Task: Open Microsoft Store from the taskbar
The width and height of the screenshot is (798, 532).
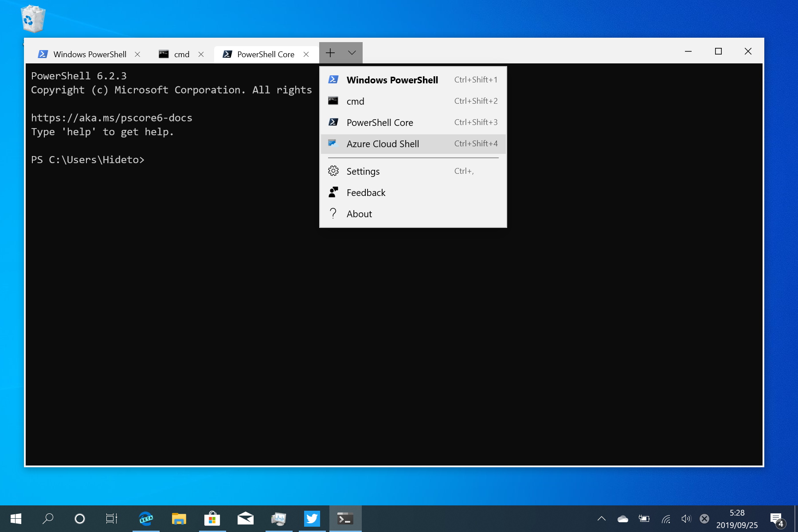Action: [212, 518]
